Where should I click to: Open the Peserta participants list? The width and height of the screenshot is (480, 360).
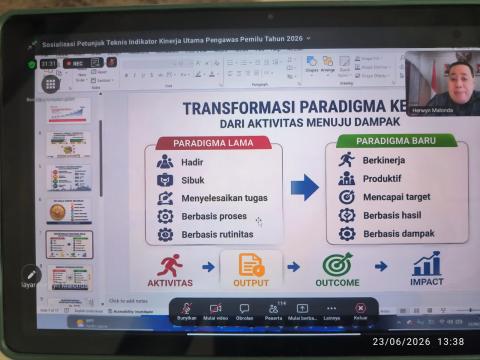[x=273, y=311]
